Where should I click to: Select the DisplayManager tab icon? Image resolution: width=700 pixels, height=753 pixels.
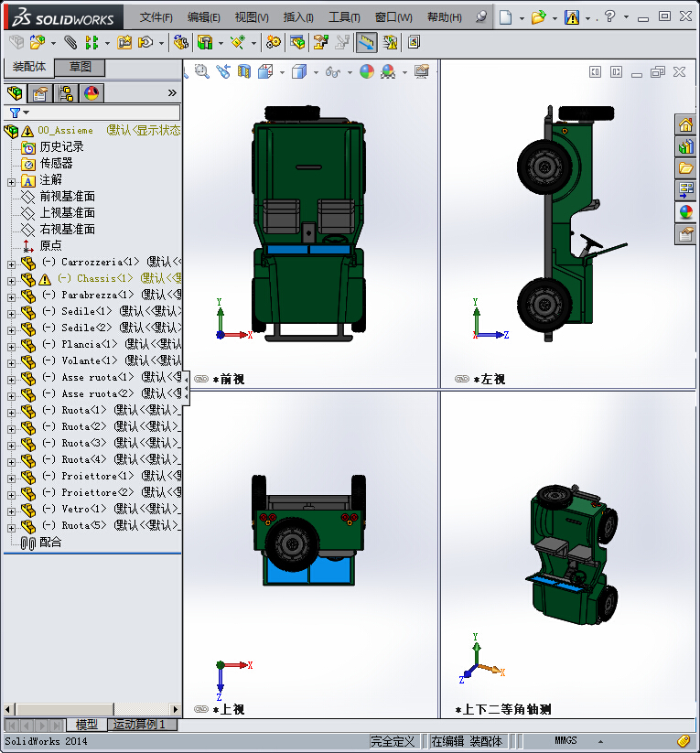click(92, 92)
